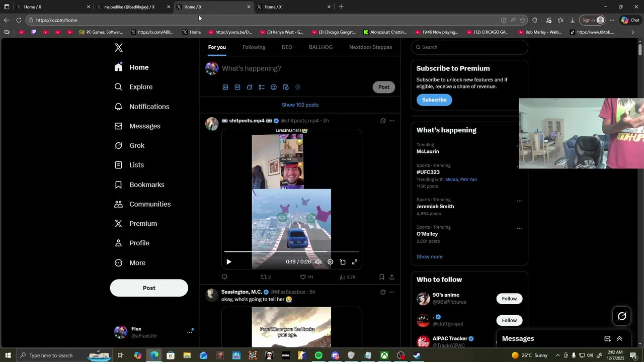The width and height of the screenshot is (644, 362).
Task: Open video playback settings gear
Action: (x=331, y=262)
